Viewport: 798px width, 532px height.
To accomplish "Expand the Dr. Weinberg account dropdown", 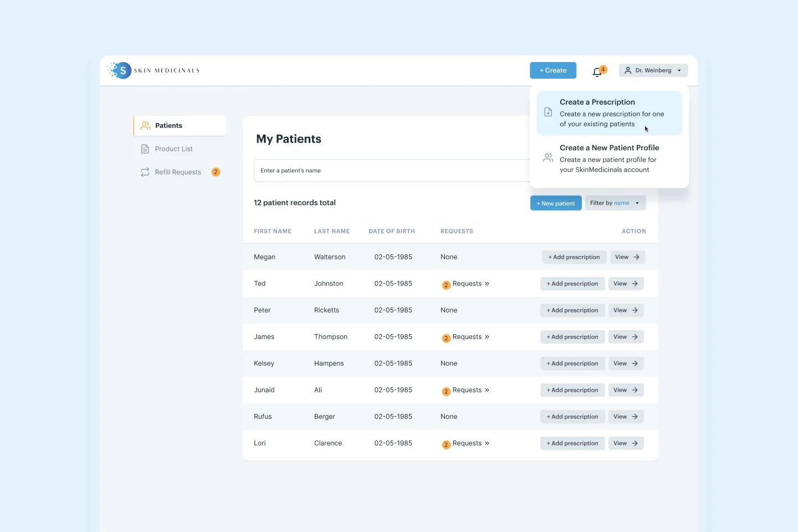I will 653,70.
